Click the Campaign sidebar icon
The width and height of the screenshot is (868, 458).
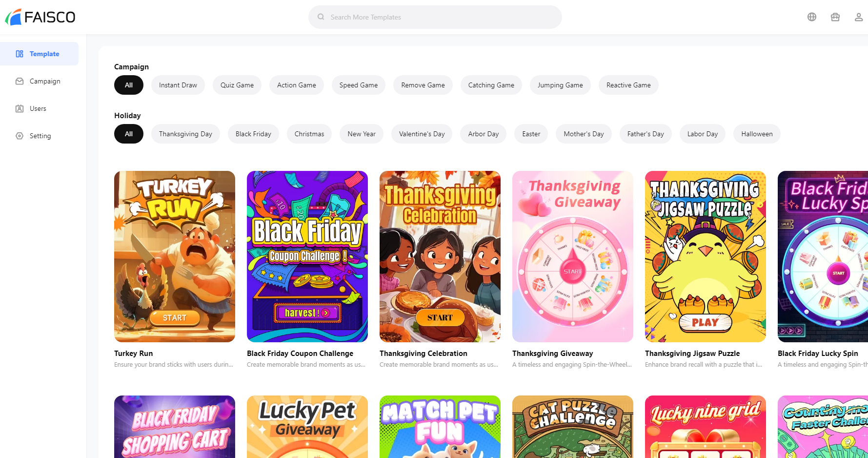click(20, 81)
